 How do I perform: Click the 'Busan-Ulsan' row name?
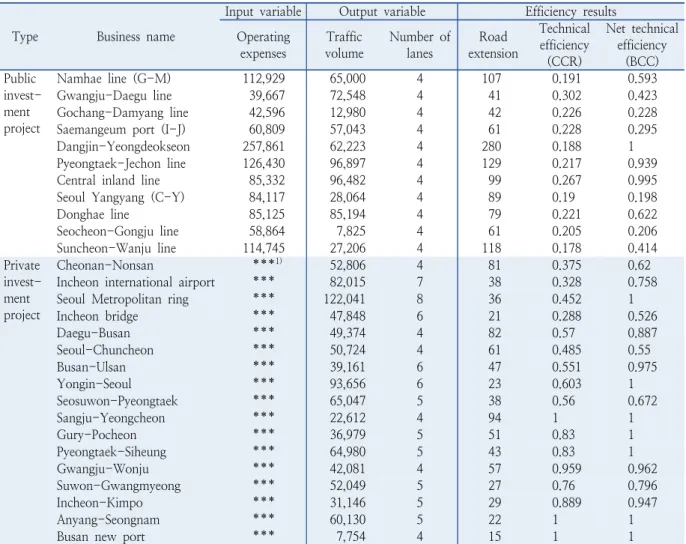tap(91, 367)
